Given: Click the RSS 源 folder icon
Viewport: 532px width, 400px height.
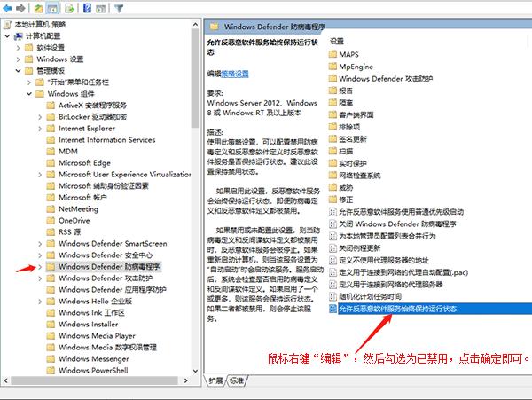Looking at the screenshot, I should coord(51,232).
